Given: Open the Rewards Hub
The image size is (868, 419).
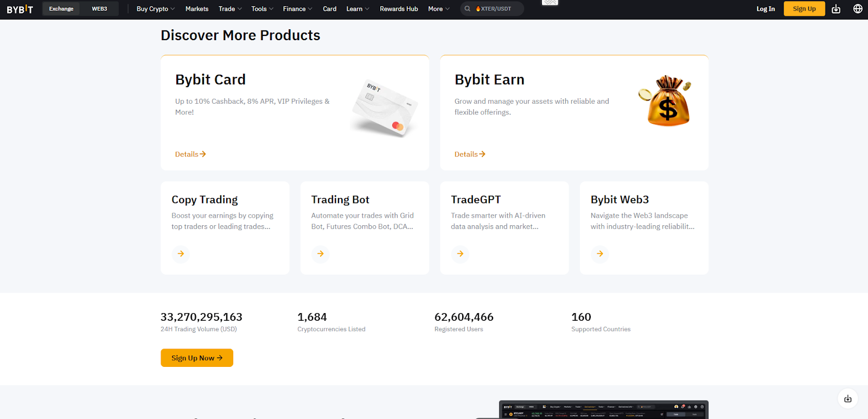Looking at the screenshot, I should click(x=399, y=9).
